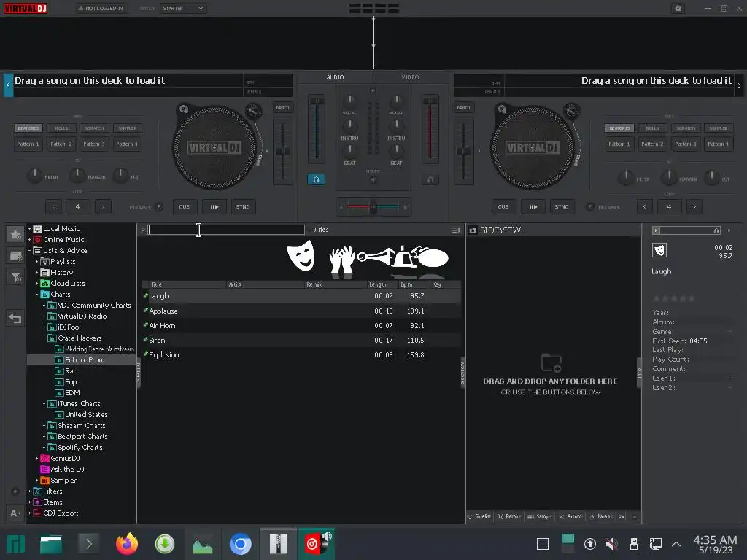Viewport: 747px width, 560px height.
Task: Click the back arrow icon in browser sidebar
Action: 16,318
